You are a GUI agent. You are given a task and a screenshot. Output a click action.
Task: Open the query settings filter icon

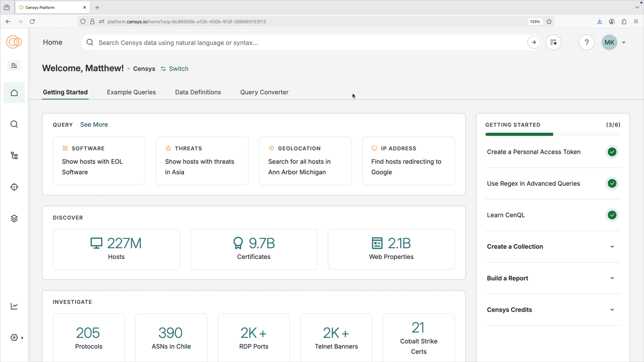553,43
